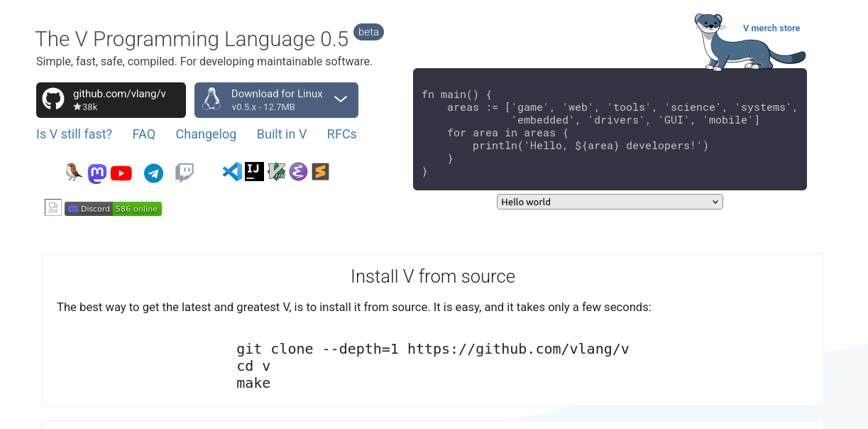Open the Built in V link
The height and width of the screenshot is (429, 868).
pyautogui.click(x=282, y=134)
